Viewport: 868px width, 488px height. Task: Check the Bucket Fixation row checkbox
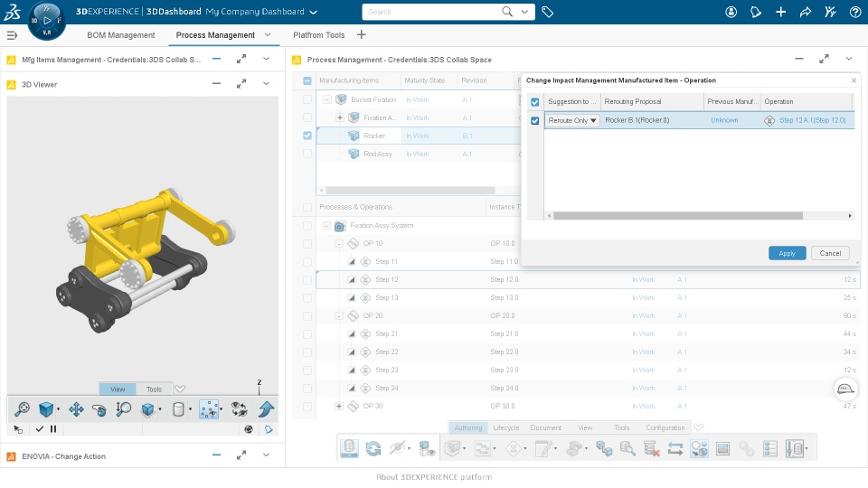point(307,99)
